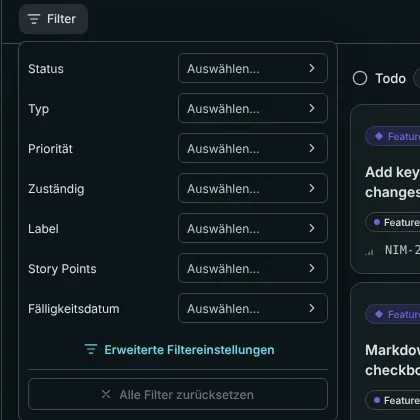Click the Story Points filter label
Viewport: 420px width, 420px height.
(62, 269)
